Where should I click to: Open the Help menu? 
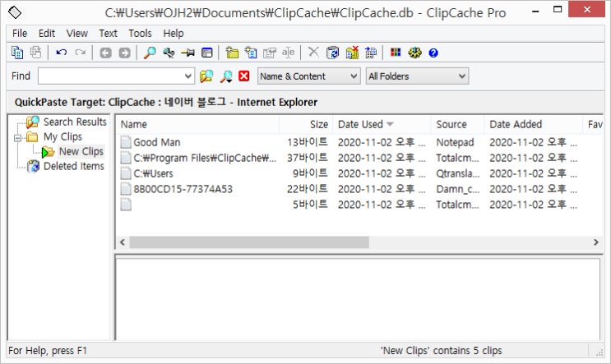[x=173, y=34]
